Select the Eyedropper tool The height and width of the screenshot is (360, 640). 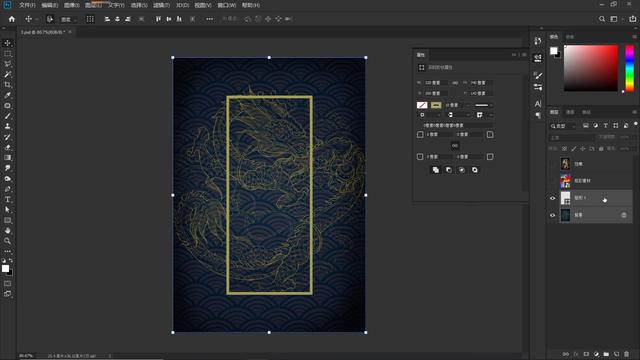[7, 95]
